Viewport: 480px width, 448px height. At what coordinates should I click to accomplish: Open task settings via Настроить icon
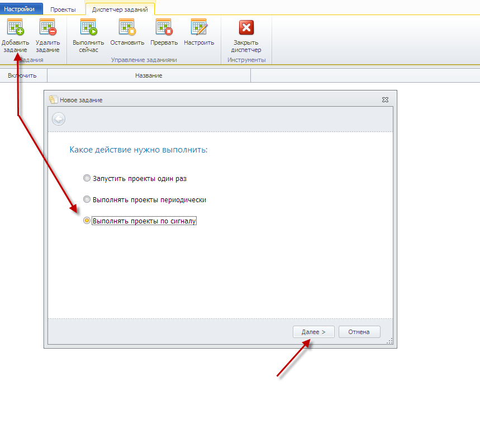(199, 27)
